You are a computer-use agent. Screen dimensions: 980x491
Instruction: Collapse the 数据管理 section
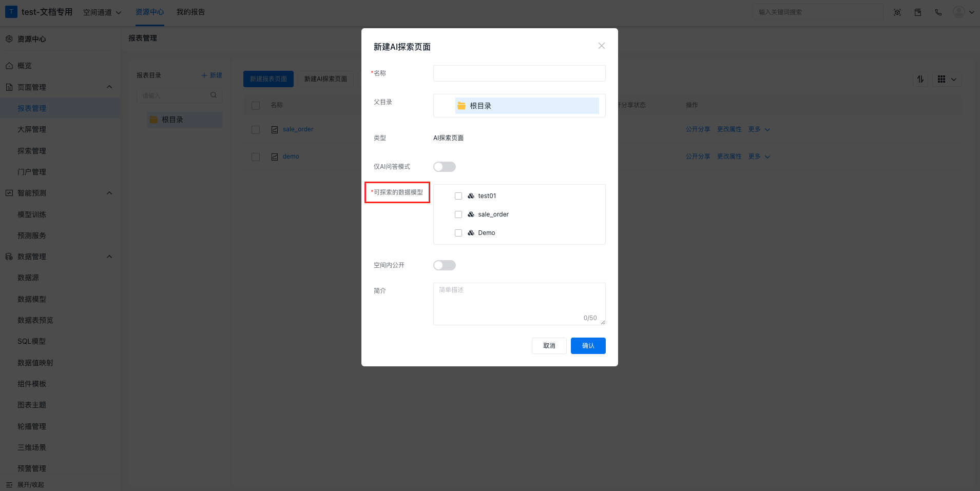pyautogui.click(x=109, y=257)
